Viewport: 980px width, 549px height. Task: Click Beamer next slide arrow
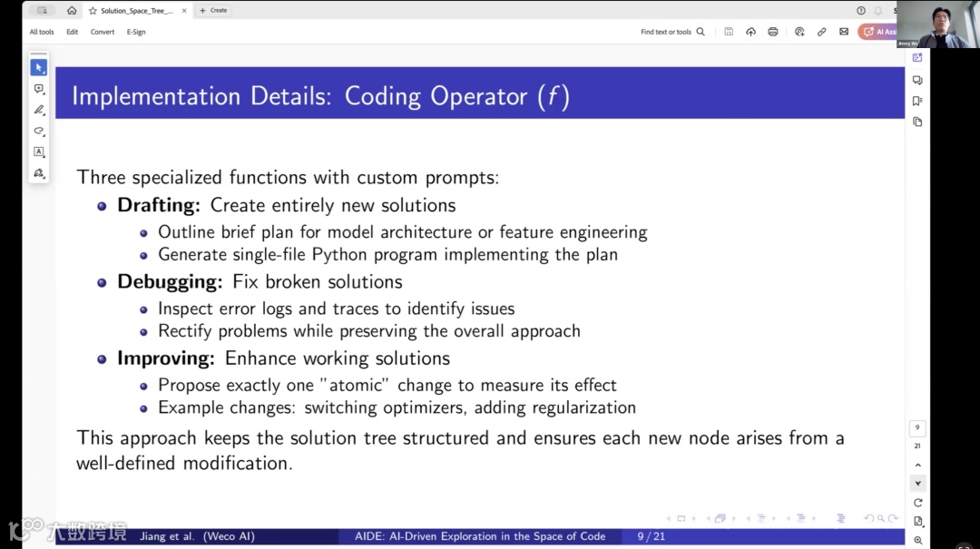coord(694,518)
